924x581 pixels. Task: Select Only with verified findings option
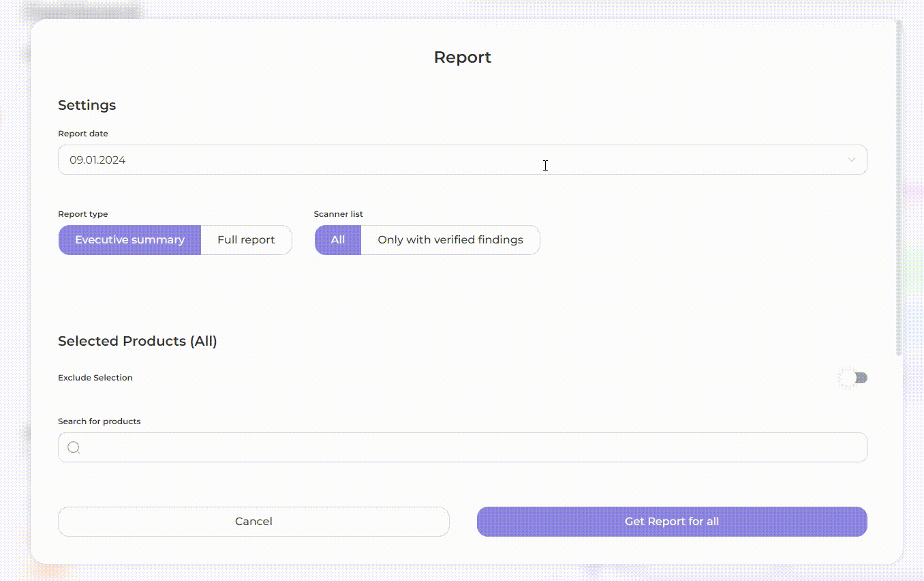click(450, 240)
